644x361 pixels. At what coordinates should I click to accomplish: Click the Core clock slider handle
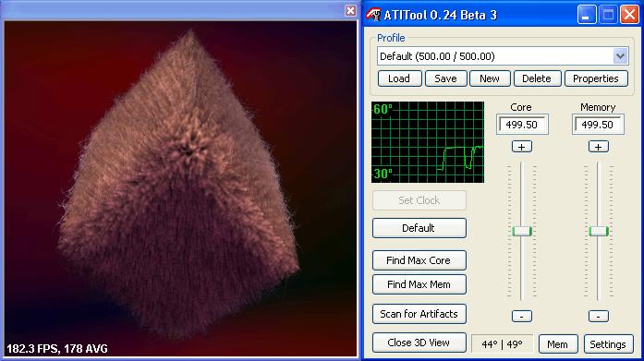click(x=522, y=231)
